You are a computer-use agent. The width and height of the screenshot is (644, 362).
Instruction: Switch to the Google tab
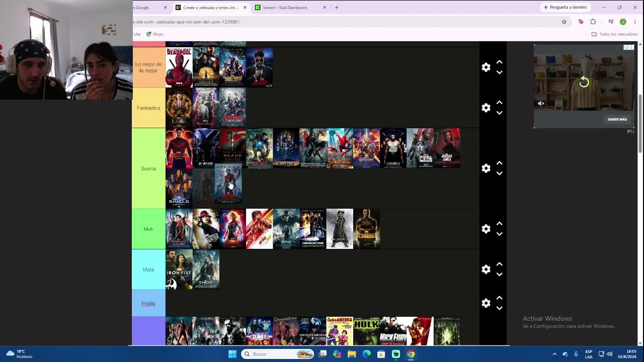pos(150,8)
